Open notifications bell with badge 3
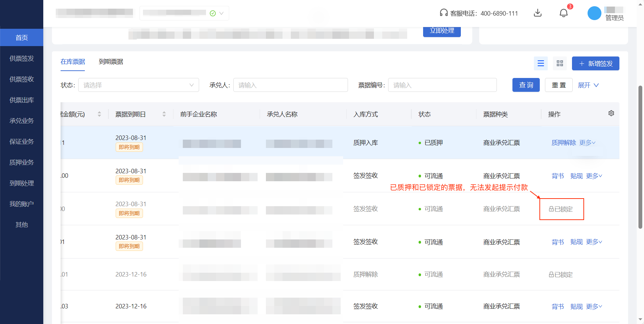 coord(564,13)
